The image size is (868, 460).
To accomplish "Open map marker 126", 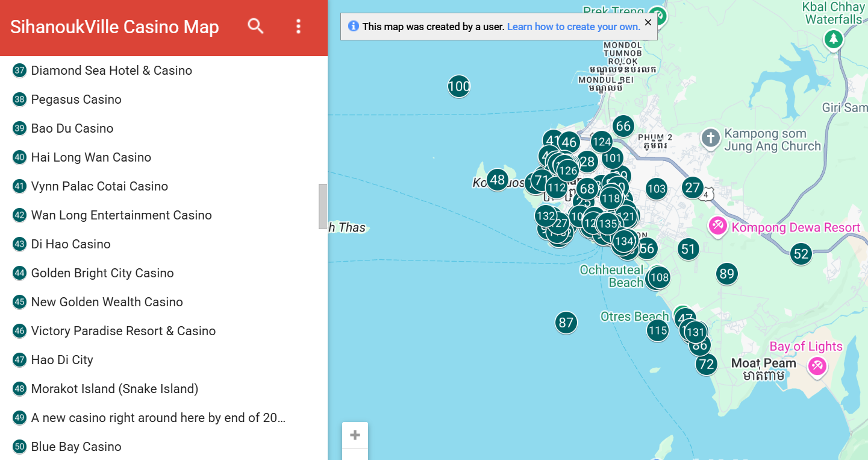I will tap(567, 170).
